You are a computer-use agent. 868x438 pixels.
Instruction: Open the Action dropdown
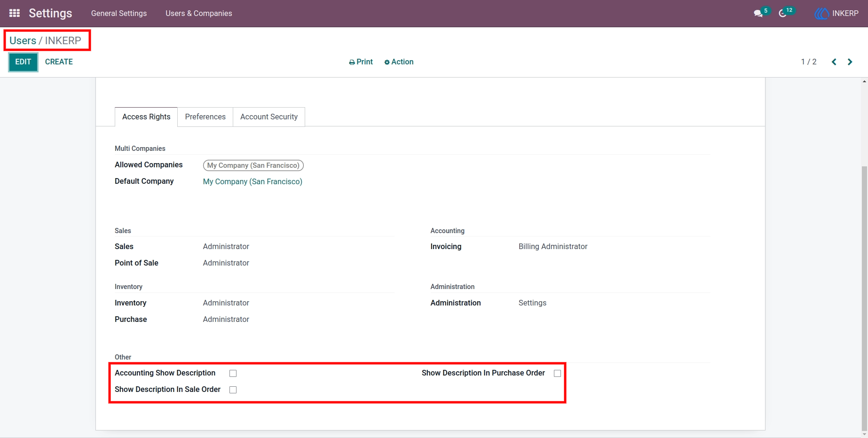[399, 62]
